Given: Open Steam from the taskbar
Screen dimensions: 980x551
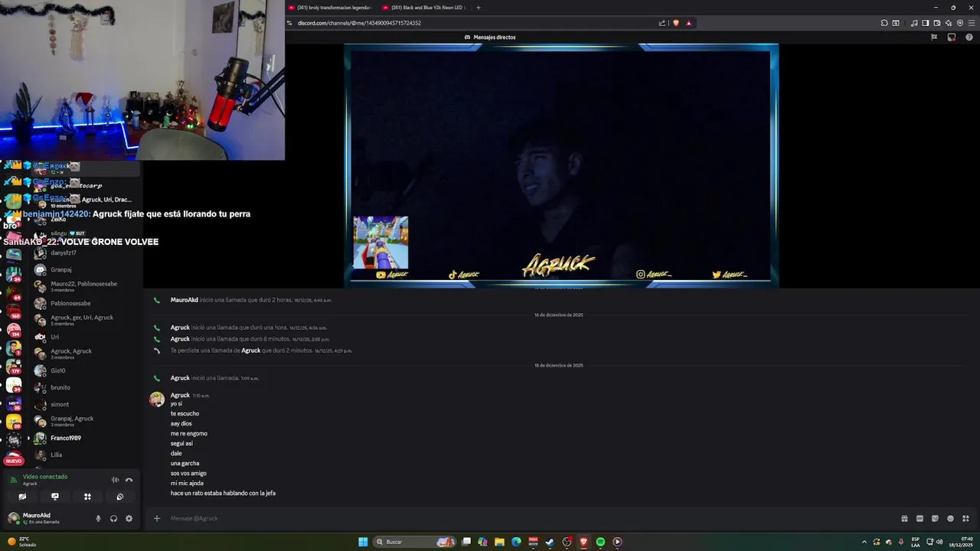Looking at the screenshot, I should [550, 542].
